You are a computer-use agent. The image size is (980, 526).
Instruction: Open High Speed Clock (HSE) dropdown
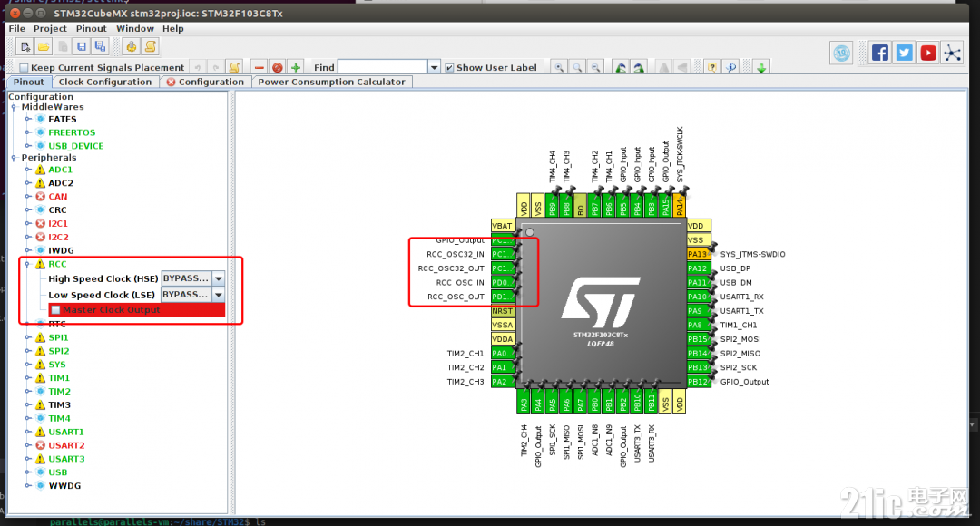pyautogui.click(x=219, y=278)
